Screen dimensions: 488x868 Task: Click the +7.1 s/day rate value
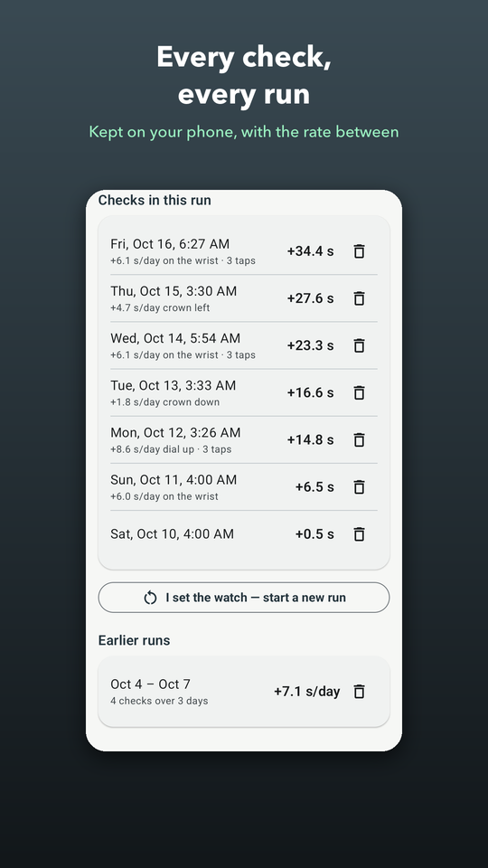coord(307,692)
